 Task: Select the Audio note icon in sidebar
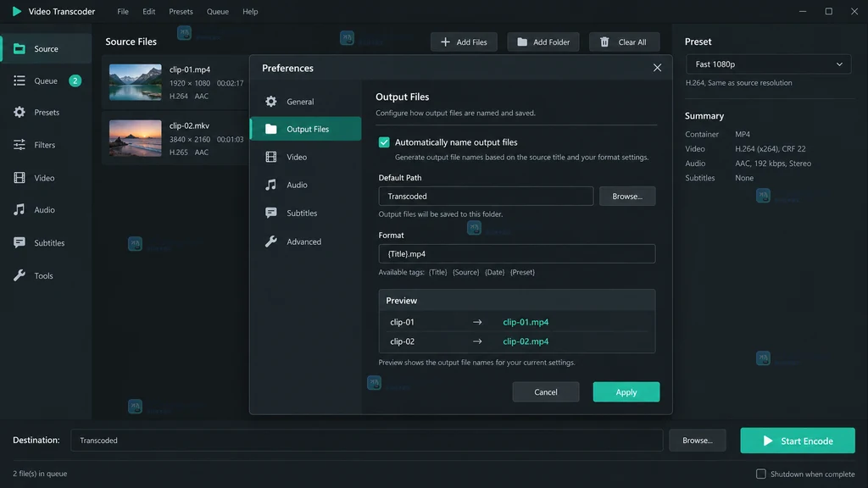click(19, 210)
